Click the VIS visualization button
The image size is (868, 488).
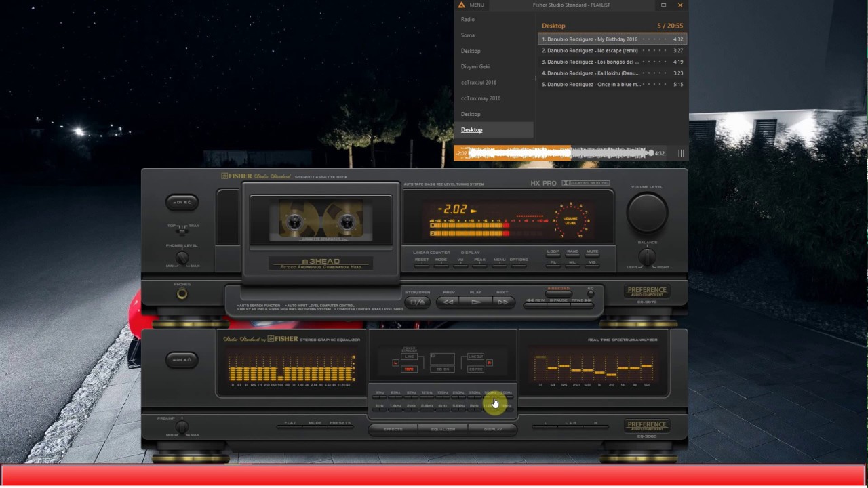click(592, 266)
